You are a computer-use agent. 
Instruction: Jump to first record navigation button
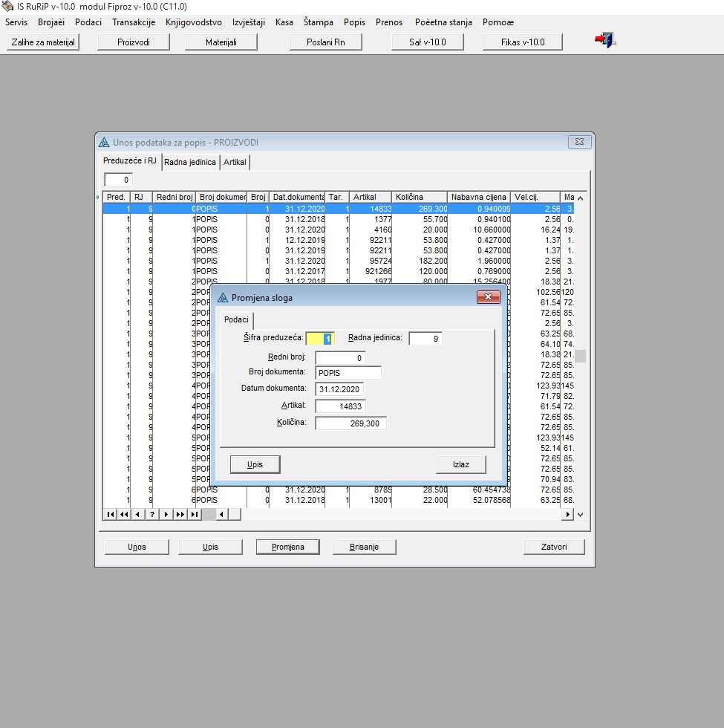[x=111, y=514]
